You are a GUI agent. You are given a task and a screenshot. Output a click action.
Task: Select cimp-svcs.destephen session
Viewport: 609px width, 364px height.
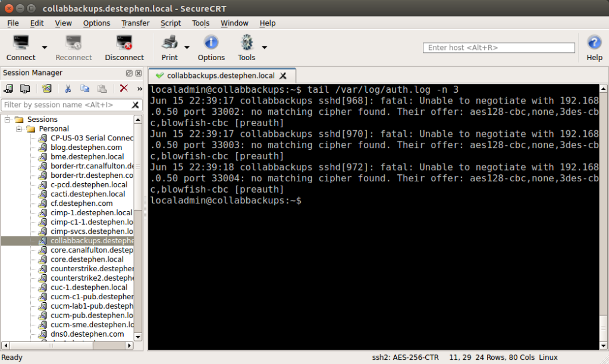pos(92,231)
